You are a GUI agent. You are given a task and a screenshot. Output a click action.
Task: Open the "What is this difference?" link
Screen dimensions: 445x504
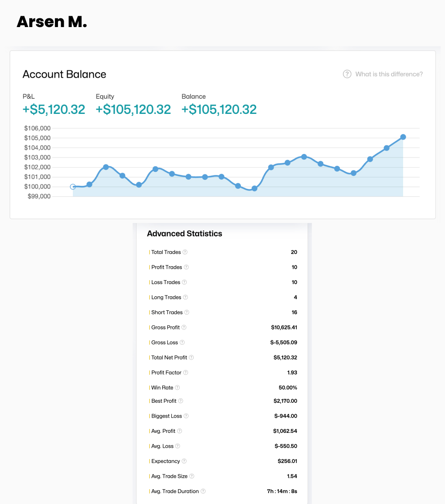click(x=389, y=74)
